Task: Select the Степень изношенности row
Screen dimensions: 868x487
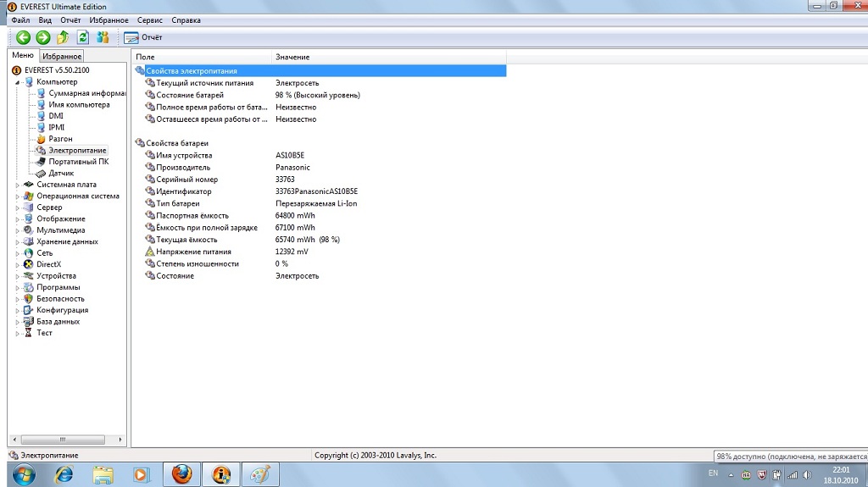Action: (x=320, y=264)
